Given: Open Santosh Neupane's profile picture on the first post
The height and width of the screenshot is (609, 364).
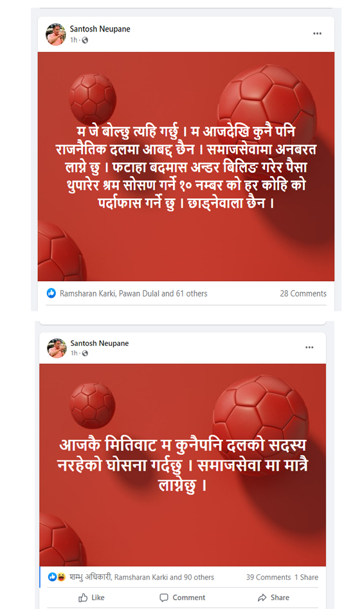Looking at the screenshot, I should pyautogui.click(x=56, y=34).
